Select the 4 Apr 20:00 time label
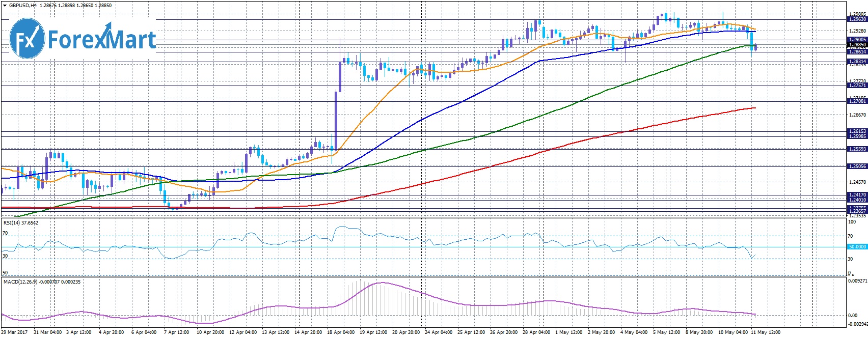This screenshot has width=868, height=338. click(112, 332)
